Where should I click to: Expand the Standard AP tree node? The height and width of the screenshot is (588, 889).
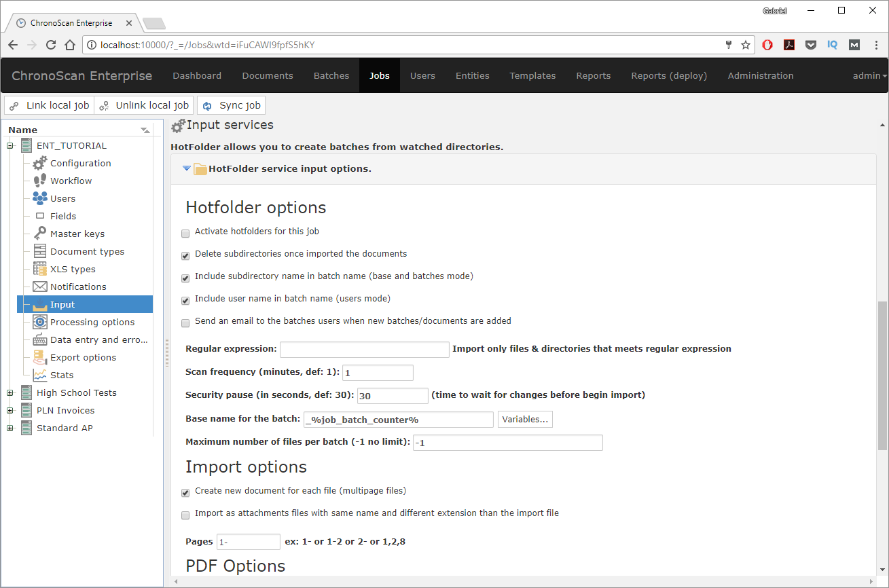click(10, 428)
